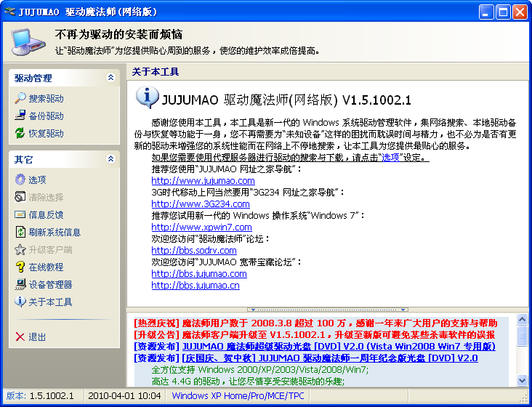This screenshot has width=532, height=407.
Task: Click the computer logo icon in the header banner
Action: pyautogui.click(x=28, y=42)
